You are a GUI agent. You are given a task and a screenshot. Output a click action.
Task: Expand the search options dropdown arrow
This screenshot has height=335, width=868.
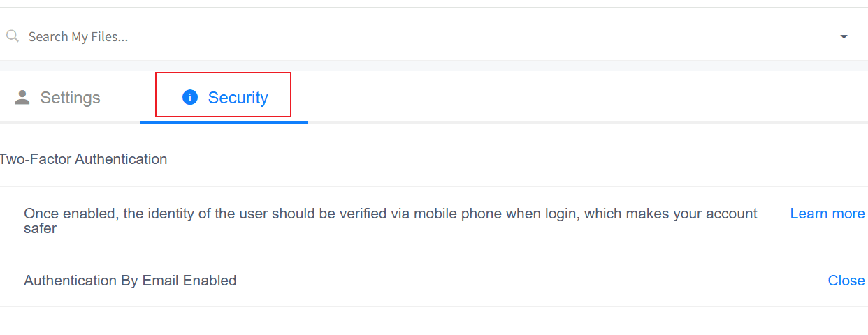point(844,36)
